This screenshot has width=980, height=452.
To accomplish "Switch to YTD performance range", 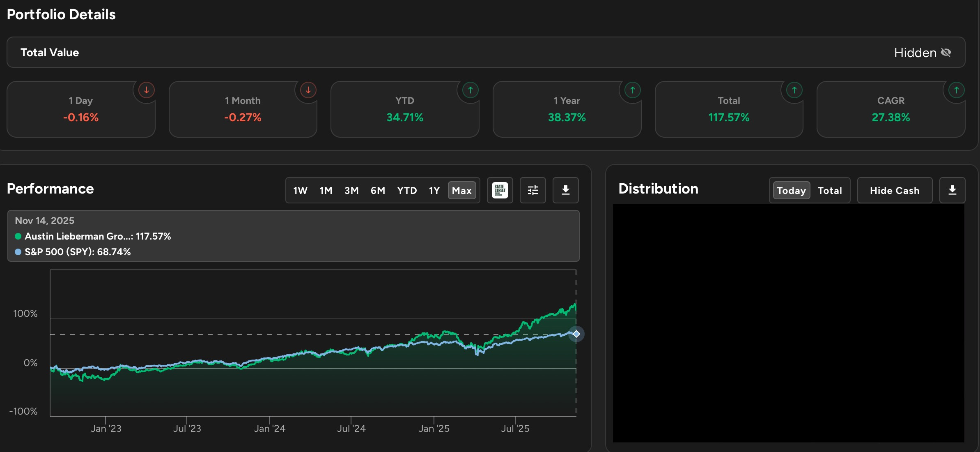I will pos(407,190).
